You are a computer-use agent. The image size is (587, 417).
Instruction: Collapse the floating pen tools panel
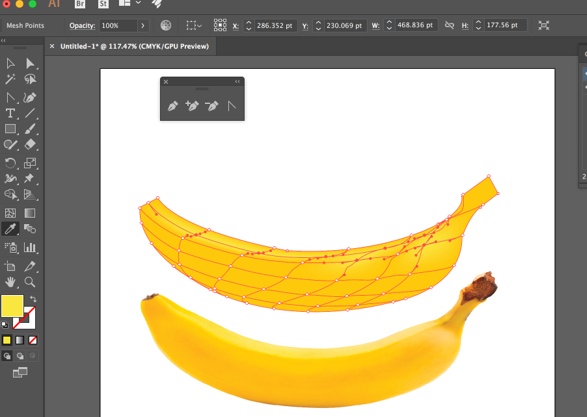coord(237,82)
